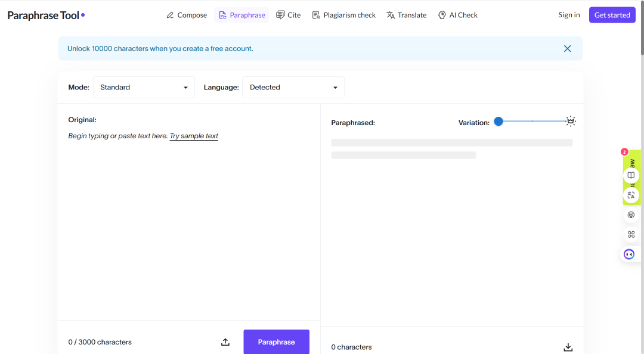Click the download paraphrased text icon

click(568, 347)
